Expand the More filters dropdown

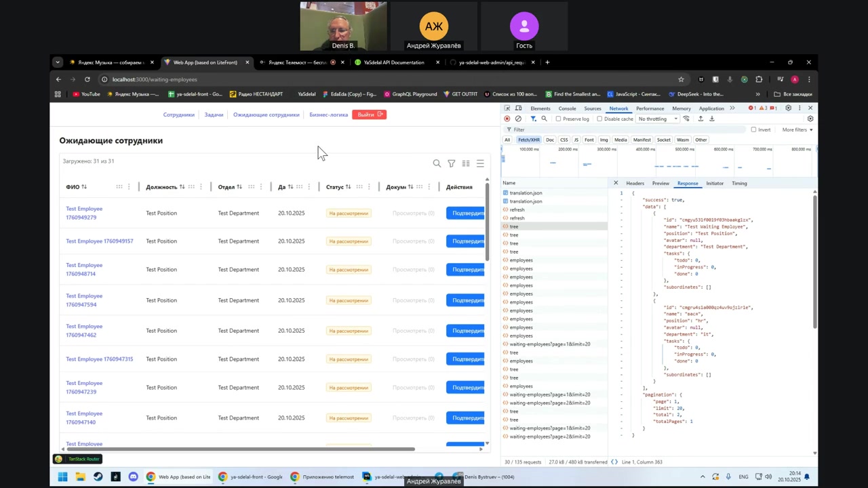(797, 129)
